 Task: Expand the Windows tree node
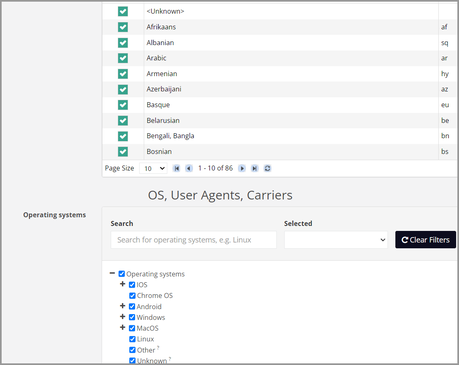(122, 317)
